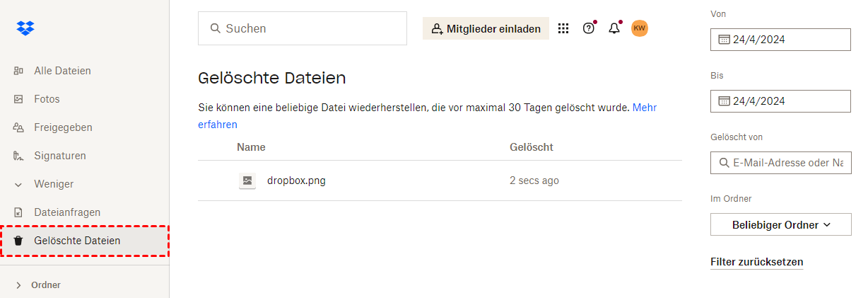This screenshot has height=298, width=868.
Task: Collapse the sidebar via Weniger
Action: 54,184
